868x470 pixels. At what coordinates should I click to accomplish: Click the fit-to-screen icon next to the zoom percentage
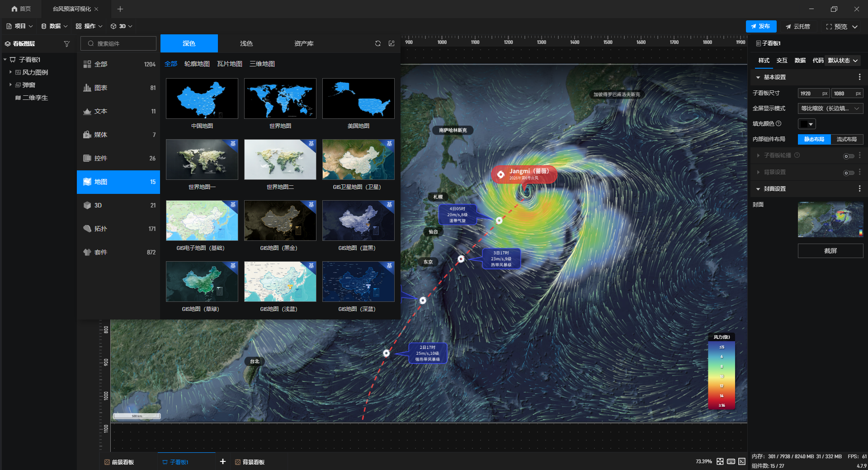click(x=720, y=461)
